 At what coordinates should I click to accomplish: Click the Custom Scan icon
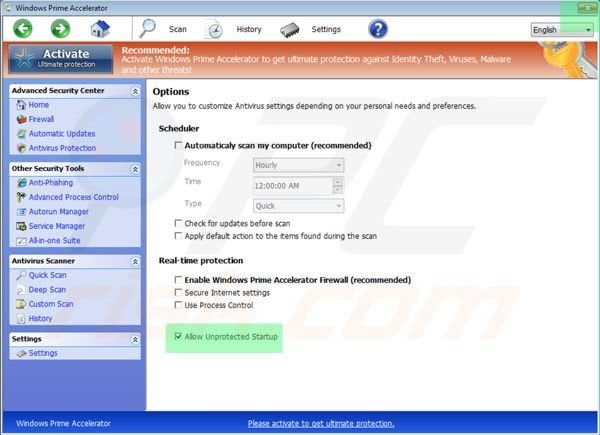point(21,304)
